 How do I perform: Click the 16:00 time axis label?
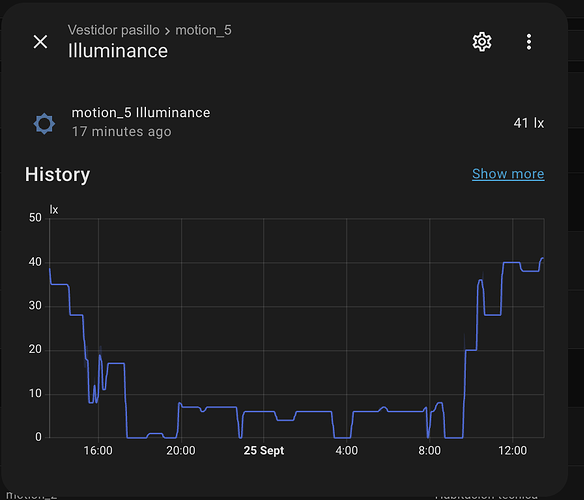[x=98, y=450]
